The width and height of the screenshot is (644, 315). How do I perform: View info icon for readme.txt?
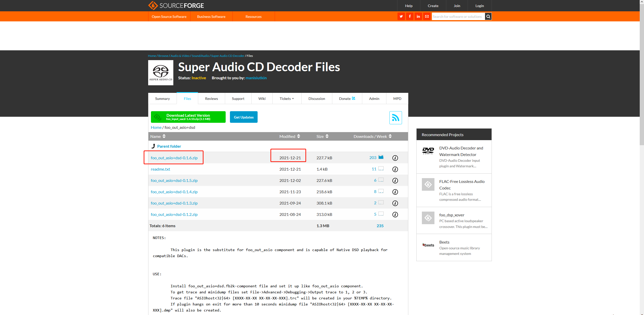click(395, 169)
